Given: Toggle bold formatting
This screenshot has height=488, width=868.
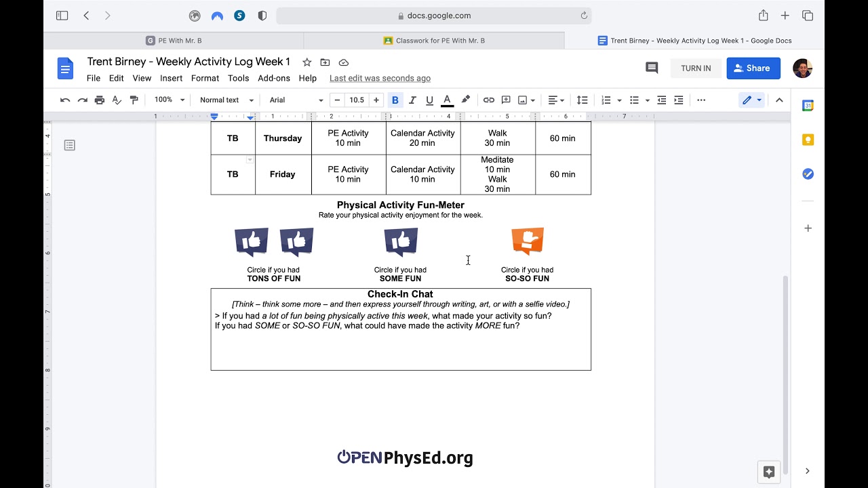Looking at the screenshot, I should click(x=395, y=100).
